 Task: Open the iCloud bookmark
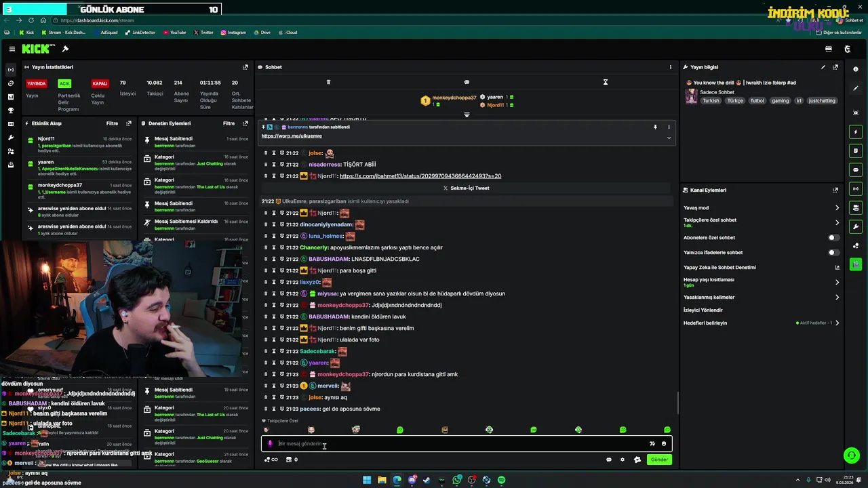tap(288, 33)
